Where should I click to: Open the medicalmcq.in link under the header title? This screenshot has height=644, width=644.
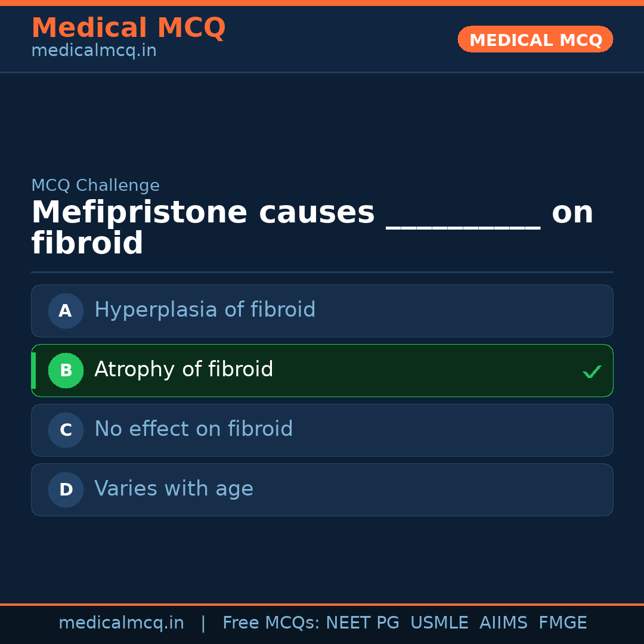[x=94, y=51]
